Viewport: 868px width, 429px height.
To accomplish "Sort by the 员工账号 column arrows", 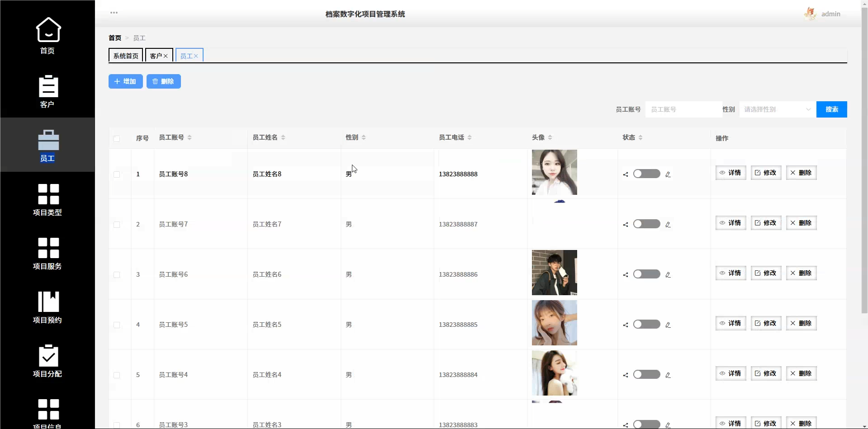I will [x=190, y=137].
